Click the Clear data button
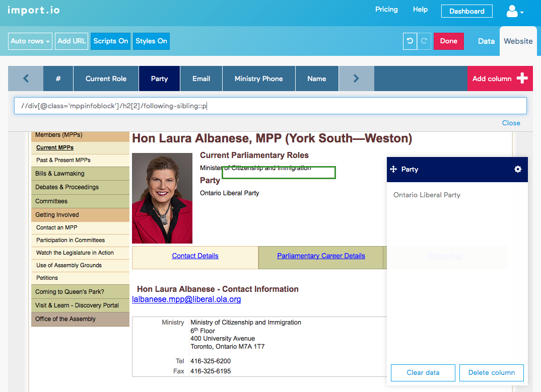This screenshot has width=541, height=392. click(423, 373)
